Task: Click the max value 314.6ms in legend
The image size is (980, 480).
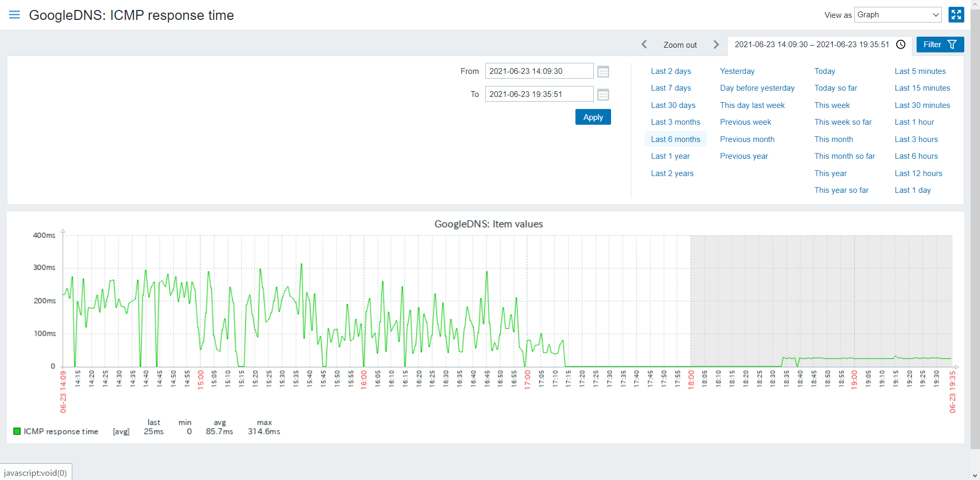Action: (264, 431)
